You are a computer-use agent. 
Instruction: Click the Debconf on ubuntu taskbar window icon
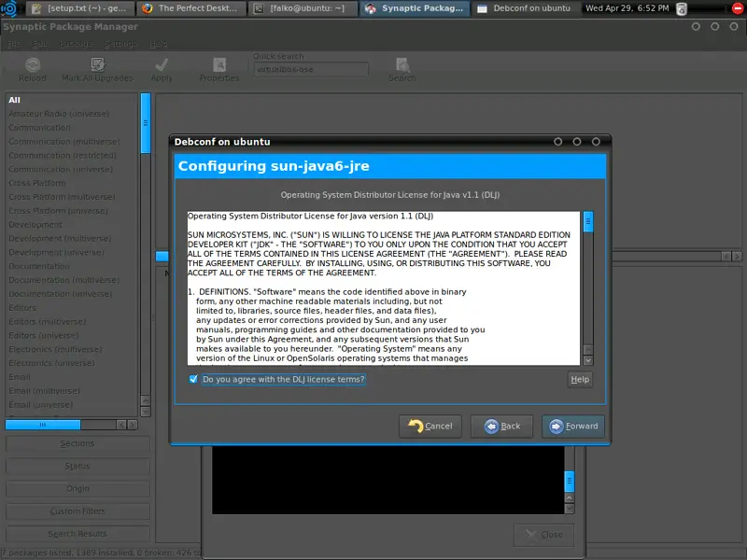point(482,8)
